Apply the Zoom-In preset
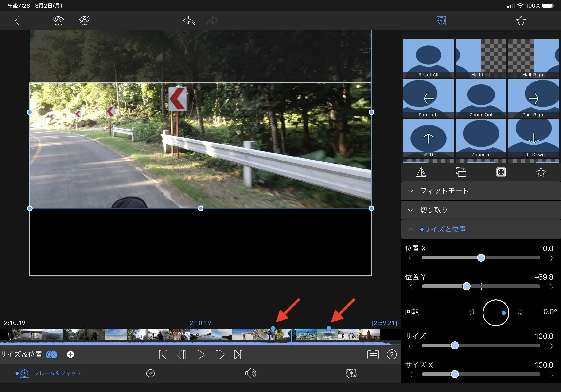This screenshot has height=392, width=561. tap(481, 138)
